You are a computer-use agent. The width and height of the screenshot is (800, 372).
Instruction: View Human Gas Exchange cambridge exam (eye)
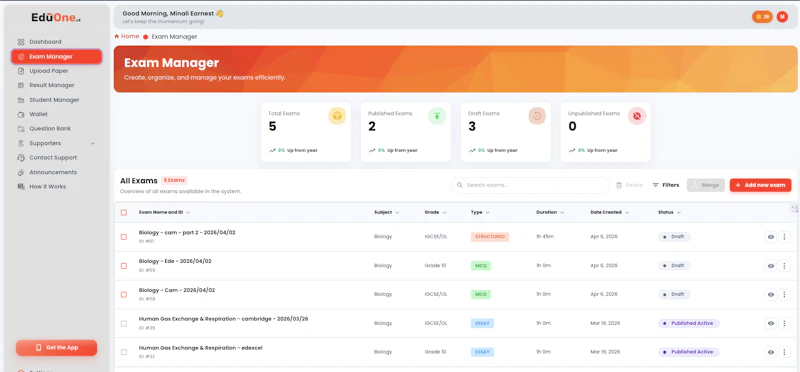tap(770, 323)
